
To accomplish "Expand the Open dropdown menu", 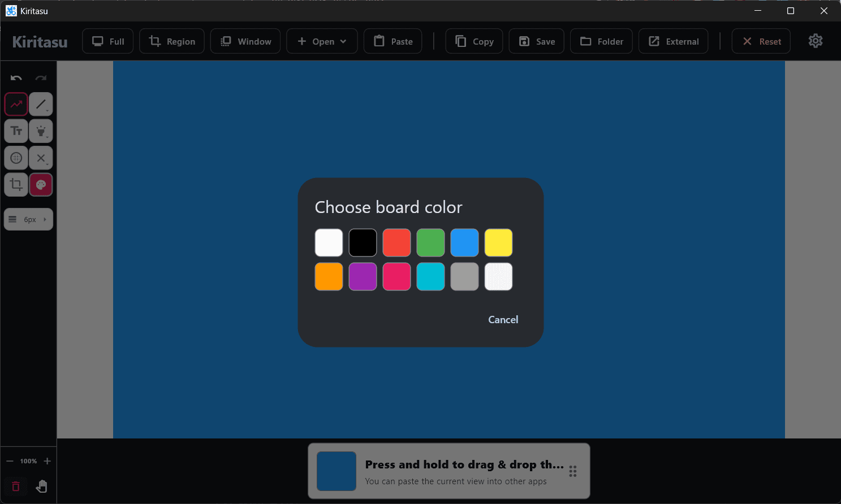I will click(322, 41).
